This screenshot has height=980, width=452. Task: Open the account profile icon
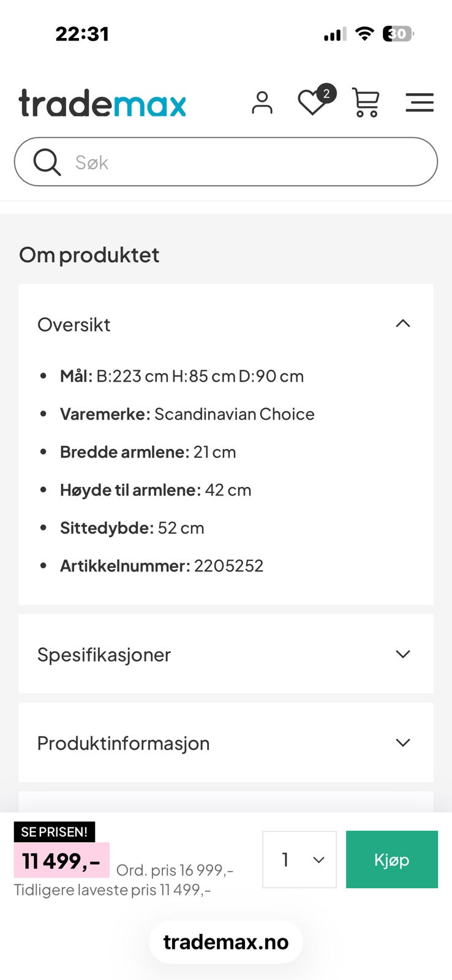(262, 102)
